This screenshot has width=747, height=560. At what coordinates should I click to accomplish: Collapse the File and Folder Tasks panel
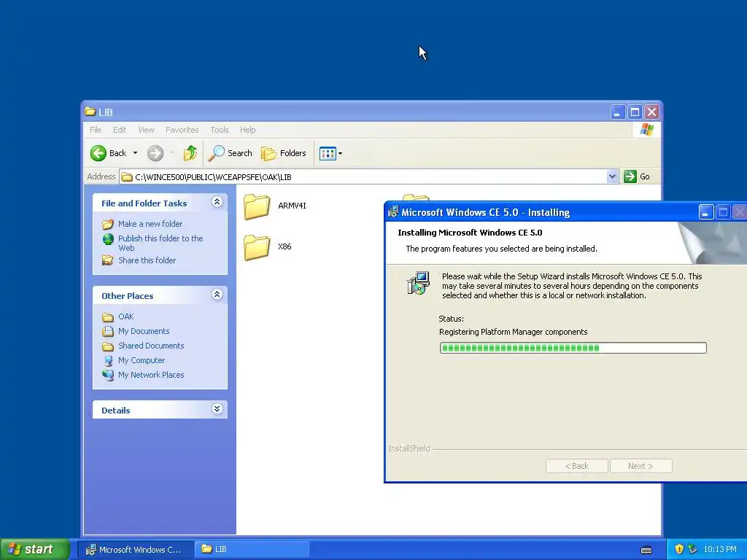point(217,202)
